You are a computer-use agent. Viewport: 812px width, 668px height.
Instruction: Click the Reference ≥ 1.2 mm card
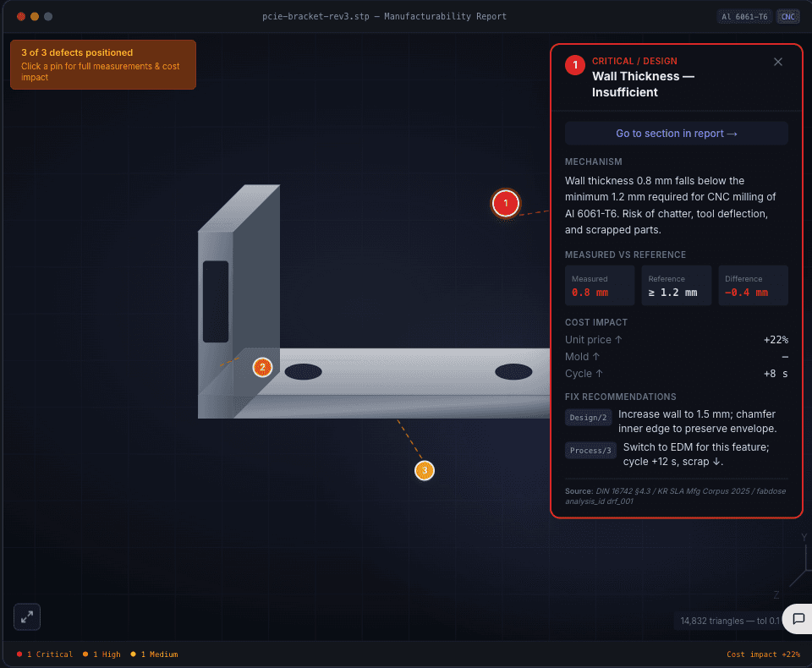tap(677, 285)
